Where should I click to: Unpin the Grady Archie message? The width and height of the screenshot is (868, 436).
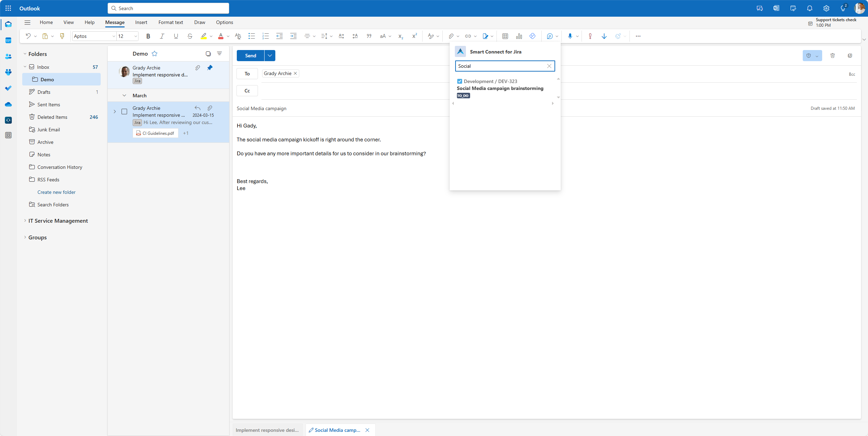[210, 68]
